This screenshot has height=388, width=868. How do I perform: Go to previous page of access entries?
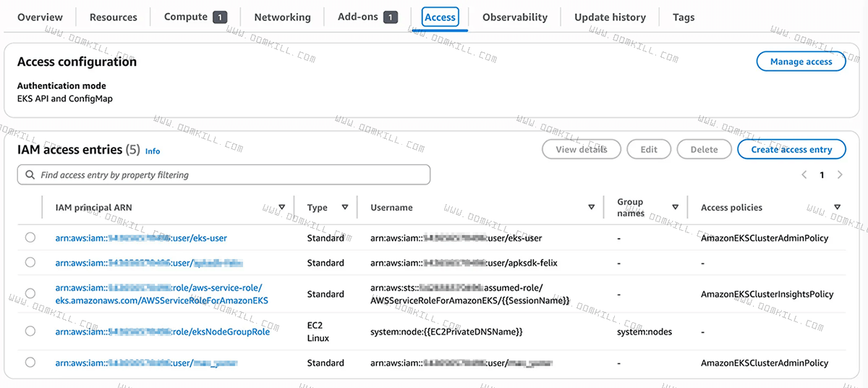(x=804, y=175)
